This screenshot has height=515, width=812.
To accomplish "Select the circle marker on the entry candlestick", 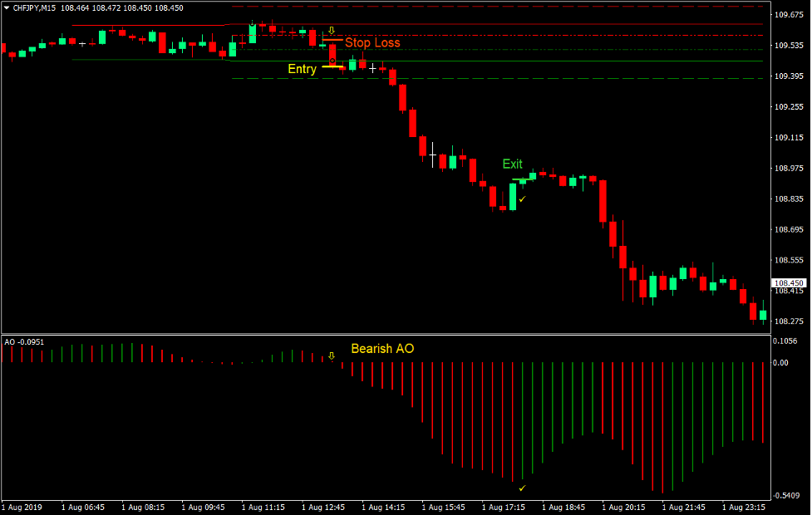I will pyautogui.click(x=332, y=61).
